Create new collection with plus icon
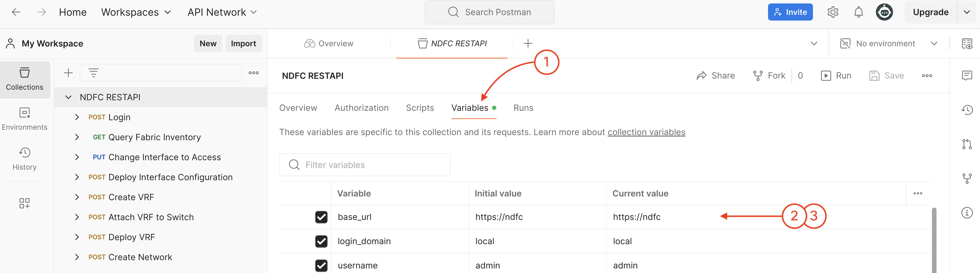Screen dimensions: 980x273 pyautogui.click(x=68, y=73)
